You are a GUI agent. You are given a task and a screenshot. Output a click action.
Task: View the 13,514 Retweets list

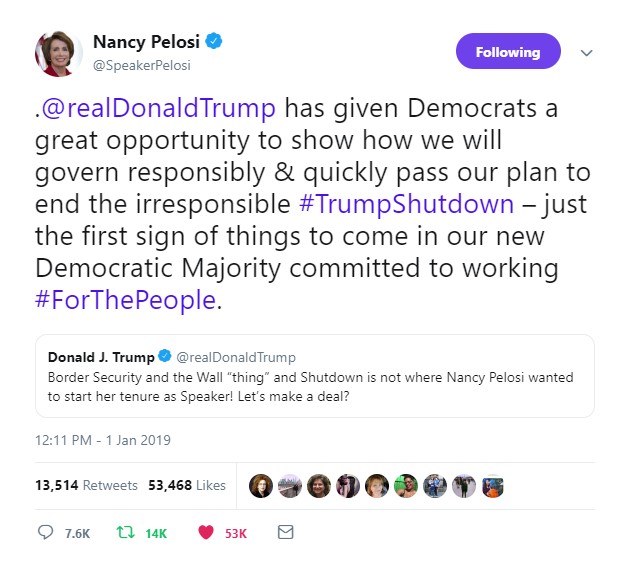(86, 485)
